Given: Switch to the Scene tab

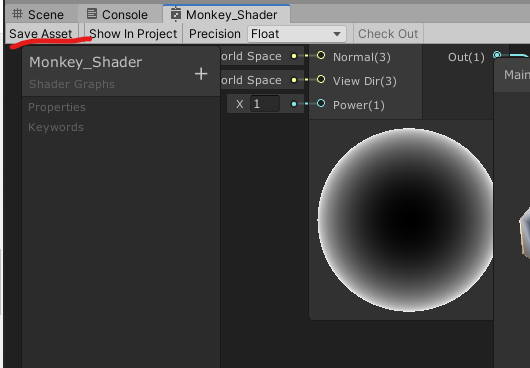Looking at the screenshot, I should coord(38,15).
